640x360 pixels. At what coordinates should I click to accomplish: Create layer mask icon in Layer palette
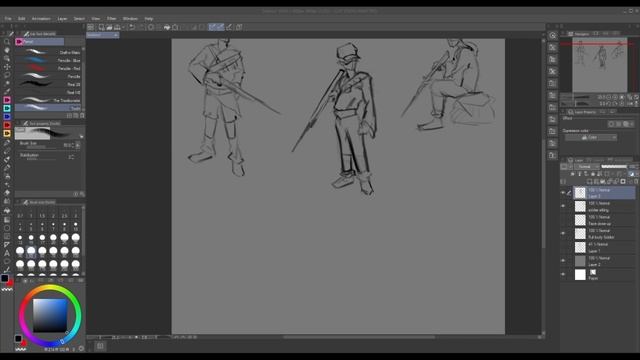tap(623, 182)
